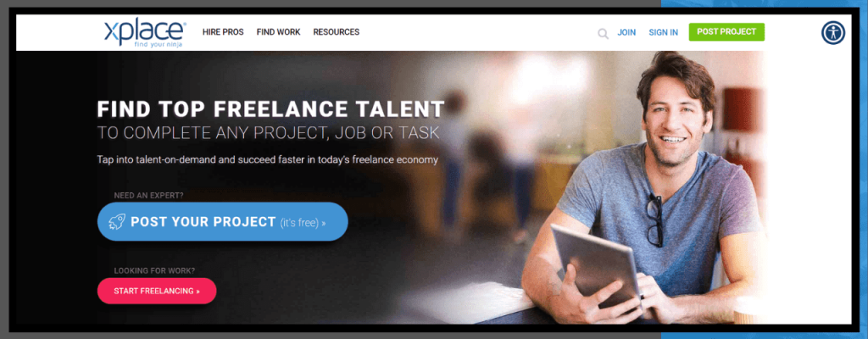Click the xplace logo

click(x=145, y=33)
